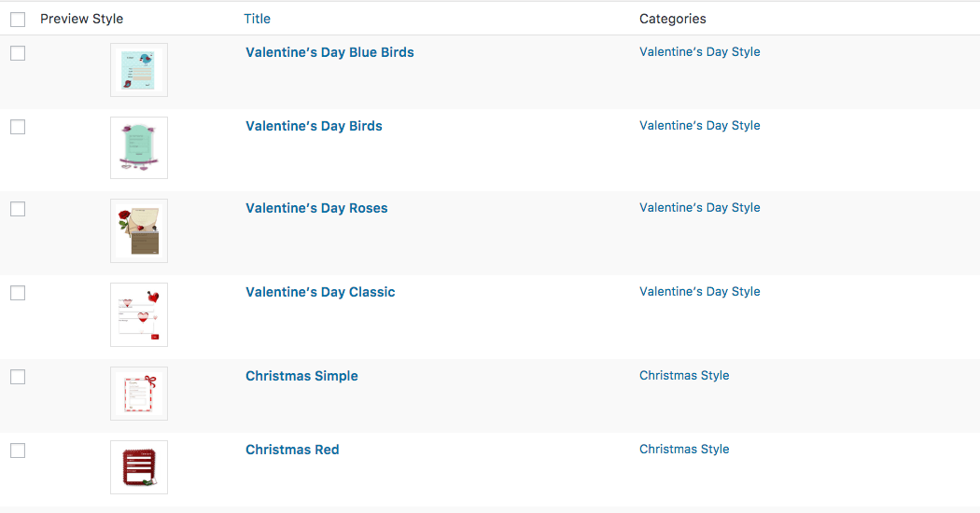Check the Valentine's Day Roses row checkbox
The width and height of the screenshot is (980, 513).
tap(18, 209)
